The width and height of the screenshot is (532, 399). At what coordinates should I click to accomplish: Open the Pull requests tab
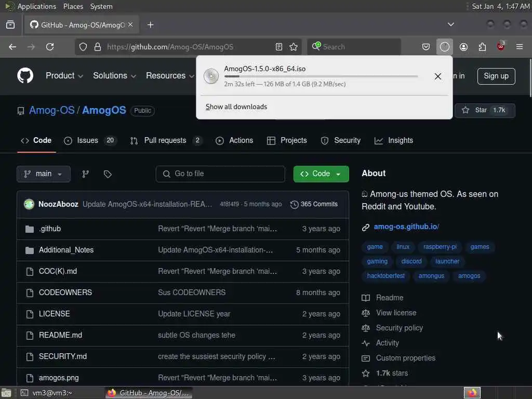(x=166, y=140)
